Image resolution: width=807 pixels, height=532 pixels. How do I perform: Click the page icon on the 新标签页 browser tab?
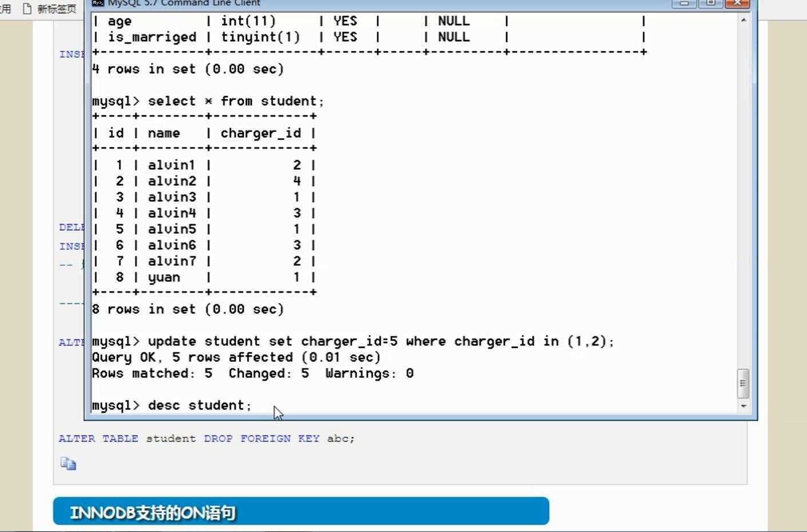tap(27, 9)
